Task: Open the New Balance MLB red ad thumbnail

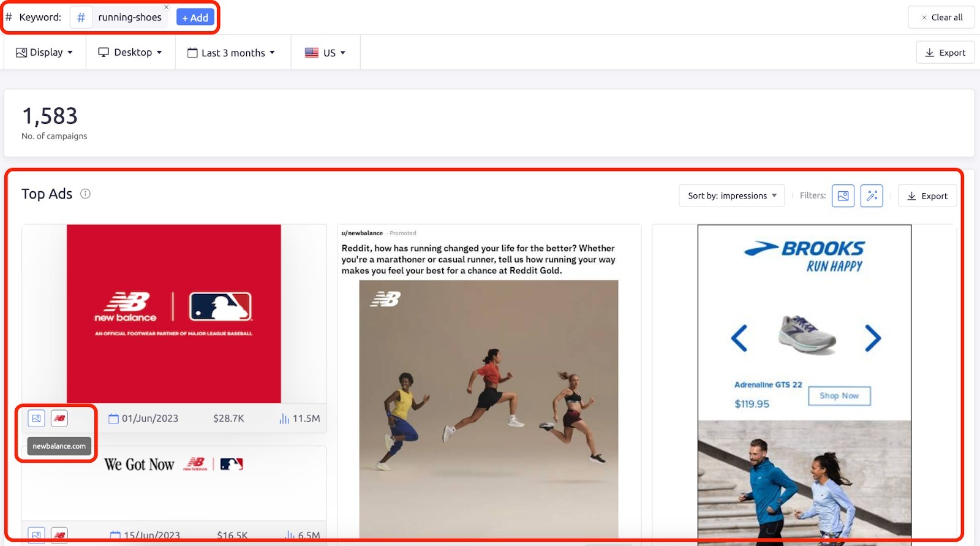Action: click(174, 313)
